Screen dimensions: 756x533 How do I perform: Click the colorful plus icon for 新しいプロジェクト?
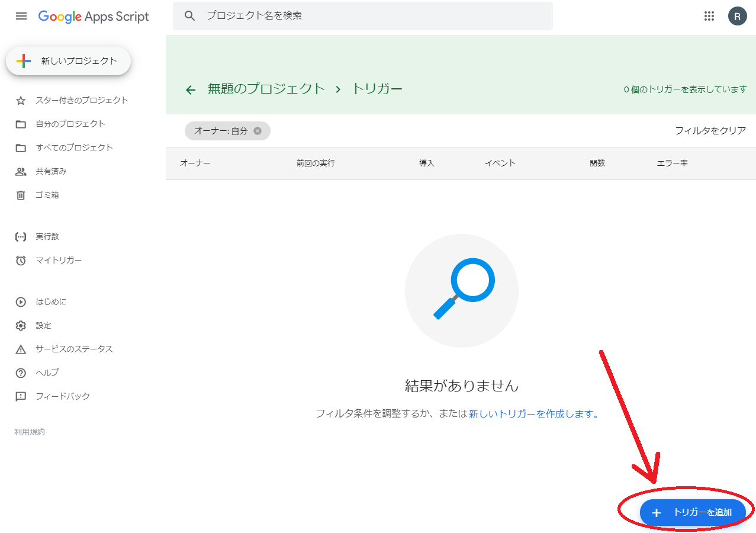click(x=24, y=61)
